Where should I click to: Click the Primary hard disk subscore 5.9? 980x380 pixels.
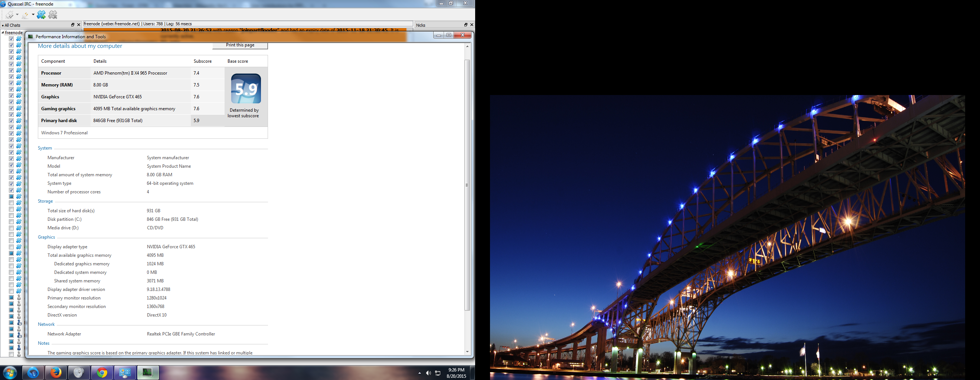[196, 121]
